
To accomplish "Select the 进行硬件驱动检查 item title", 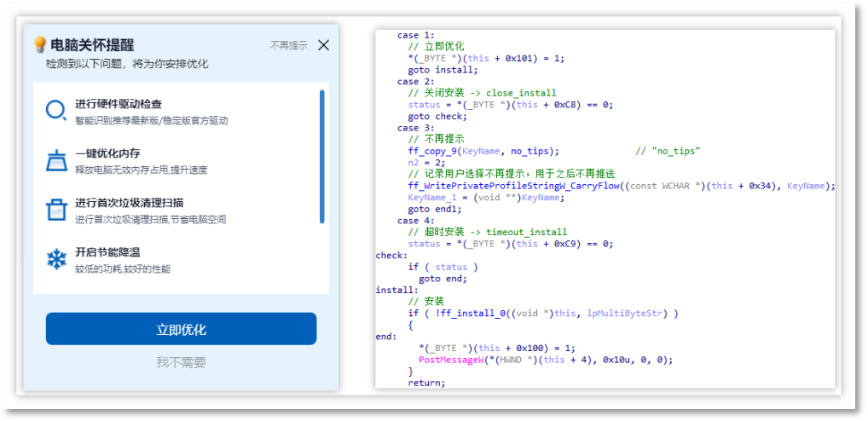I will click(119, 104).
